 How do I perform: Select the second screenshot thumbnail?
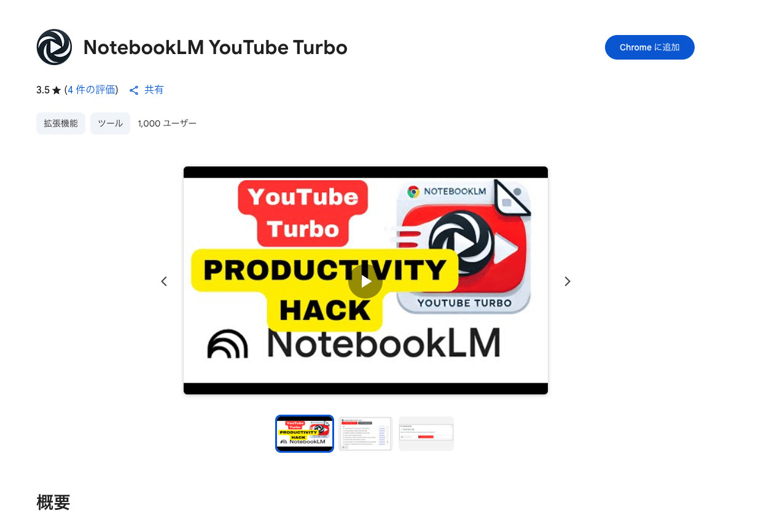[366, 434]
